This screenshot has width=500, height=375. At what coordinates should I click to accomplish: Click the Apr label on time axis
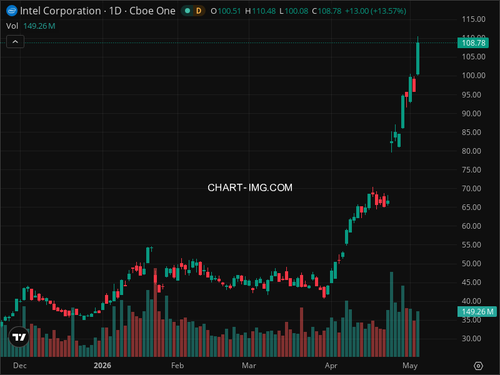click(x=331, y=366)
